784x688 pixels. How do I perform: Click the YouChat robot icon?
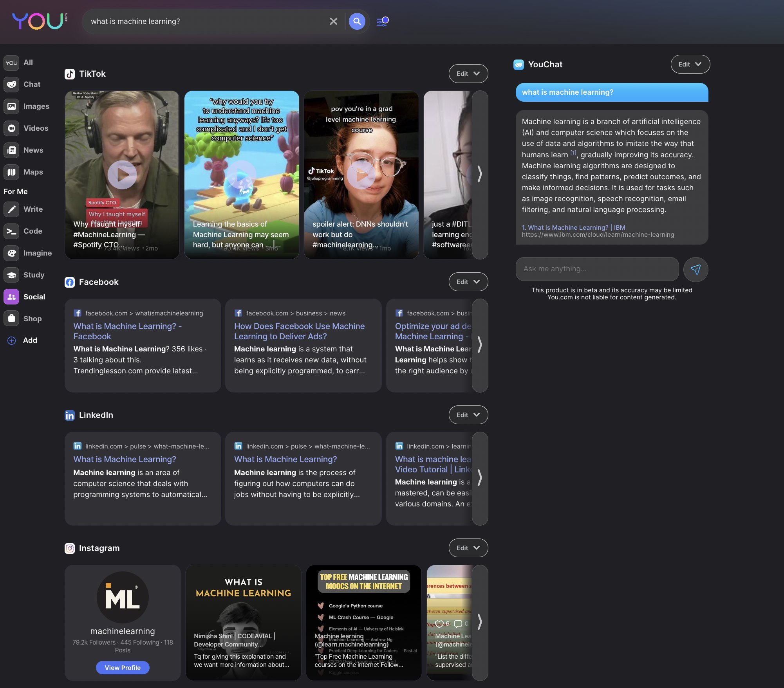(x=518, y=65)
